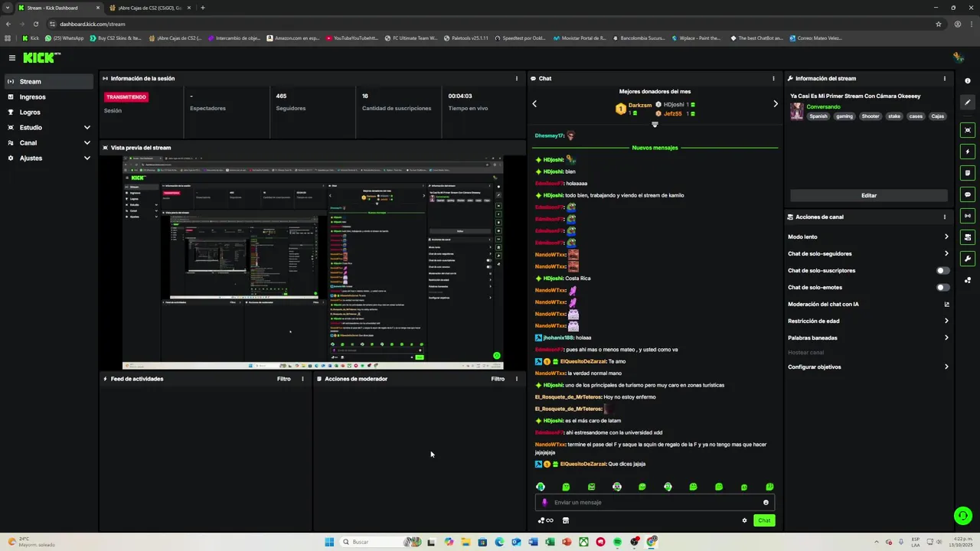Toggle Chat de solo-emotes switch

[943, 288]
